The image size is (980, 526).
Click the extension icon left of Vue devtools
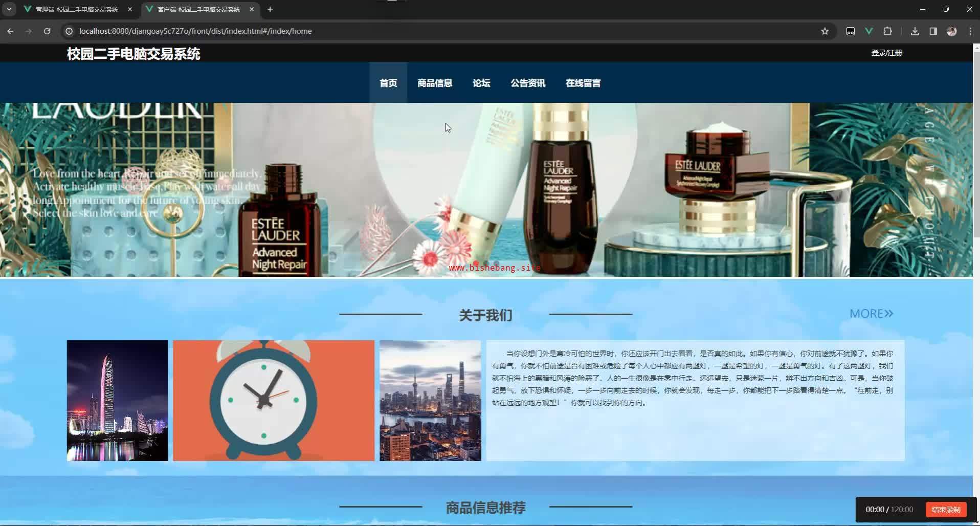click(850, 31)
